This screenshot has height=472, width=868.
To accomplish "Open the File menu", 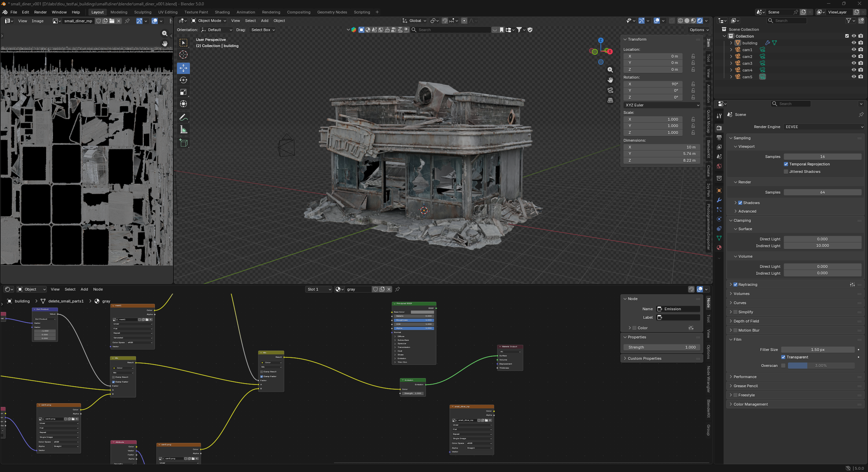I will point(14,12).
